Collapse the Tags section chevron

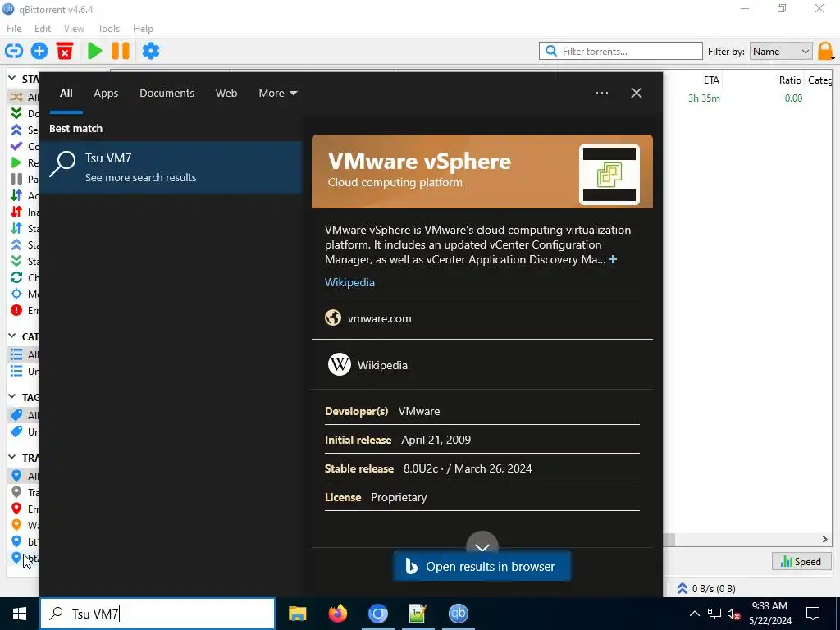pos(11,396)
